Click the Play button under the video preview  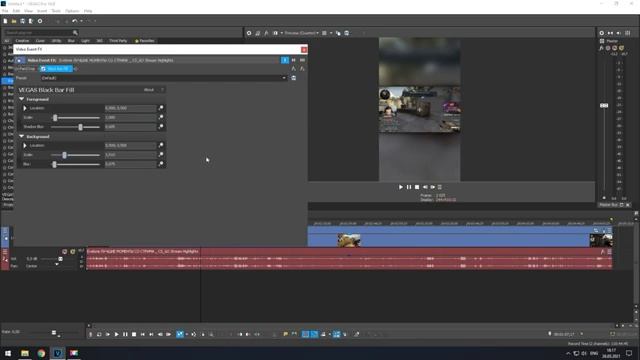[401, 187]
